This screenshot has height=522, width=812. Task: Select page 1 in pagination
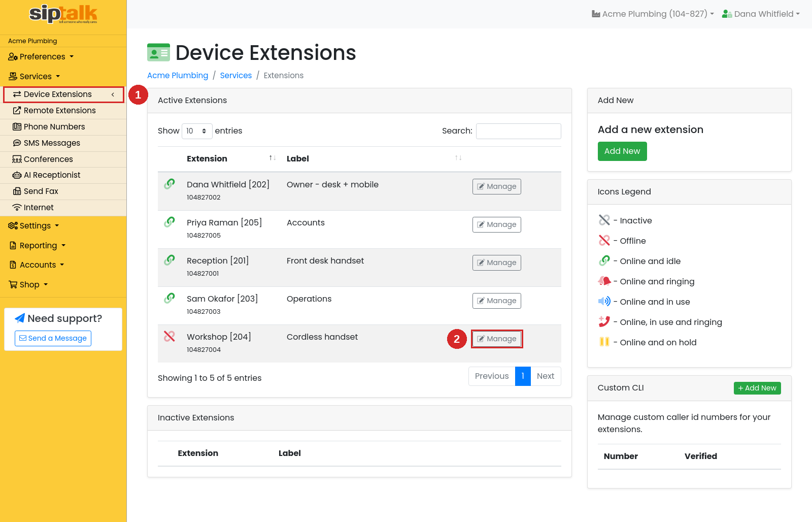[523, 376]
